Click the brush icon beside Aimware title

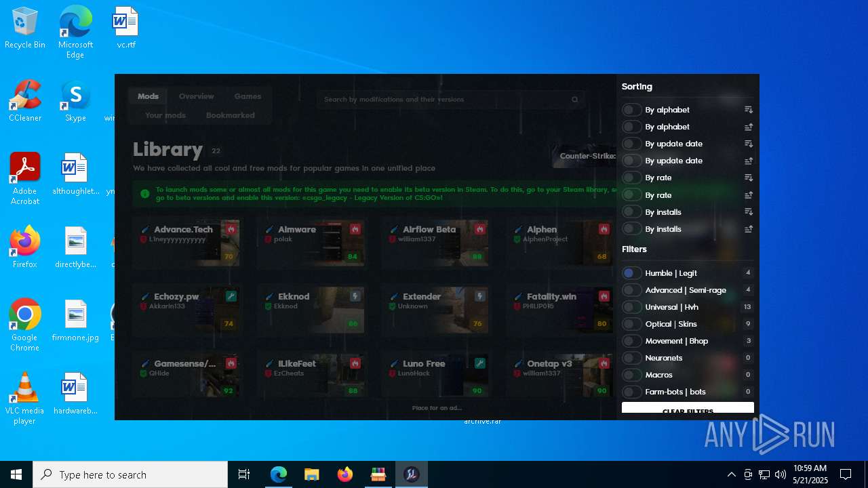pyautogui.click(x=269, y=230)
